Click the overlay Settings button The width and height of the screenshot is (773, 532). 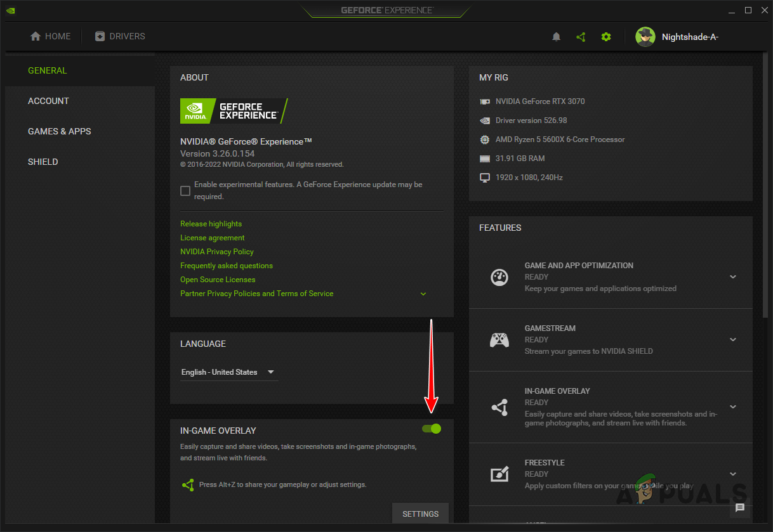coord(420,514)
